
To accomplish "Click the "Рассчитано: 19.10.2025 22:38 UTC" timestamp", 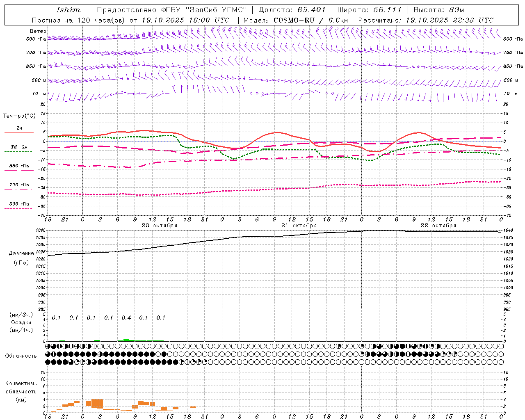I will tap(426, 20).
